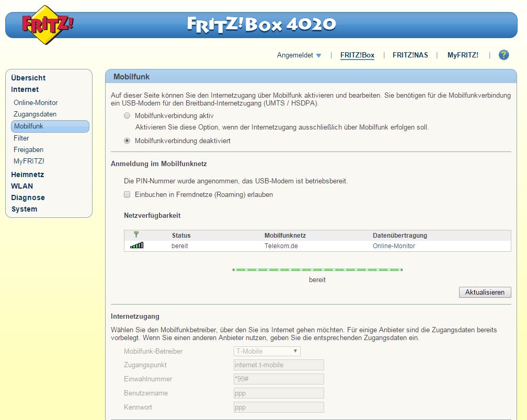
Task: Allow roaming via the Einbuchen in Fremdnetze checkbox
Action: point(126,194)
